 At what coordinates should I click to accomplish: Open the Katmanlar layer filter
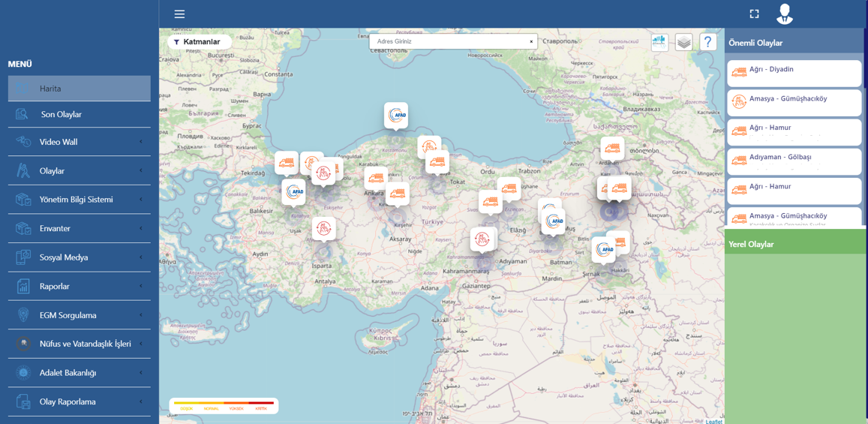coord(197,42)
